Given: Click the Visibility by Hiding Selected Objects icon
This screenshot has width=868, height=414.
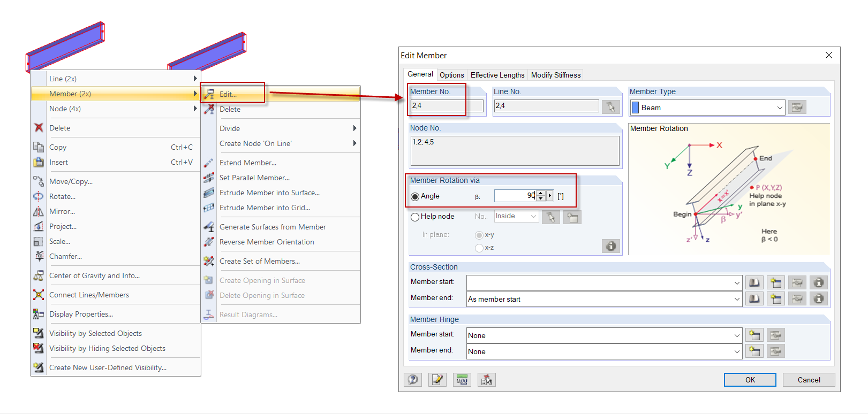Looking at the screenshot, I should point(39,348).
